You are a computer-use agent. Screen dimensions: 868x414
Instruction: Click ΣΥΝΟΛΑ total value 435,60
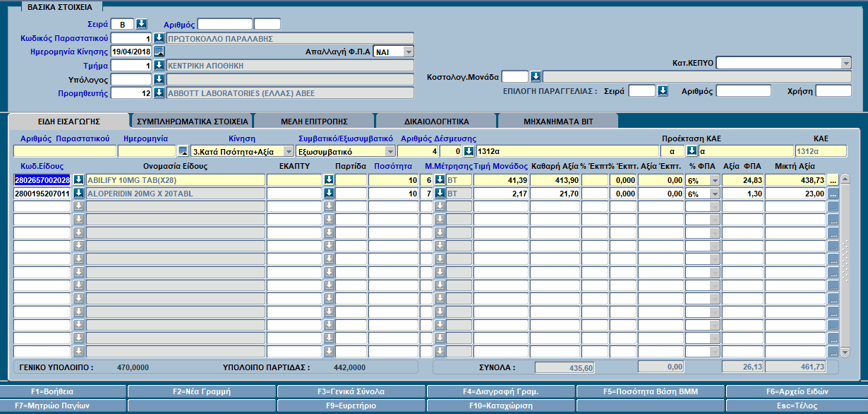[565, 367]
